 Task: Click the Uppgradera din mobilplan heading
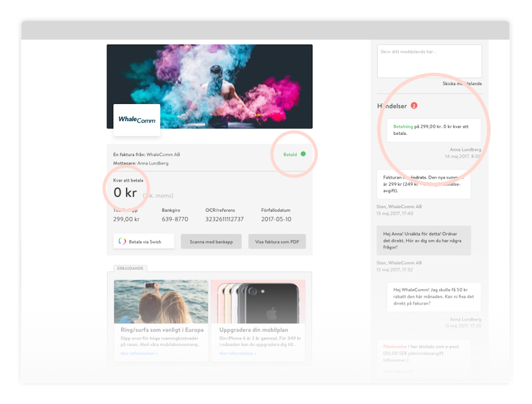pyautogui.click(x=254, y=330)
